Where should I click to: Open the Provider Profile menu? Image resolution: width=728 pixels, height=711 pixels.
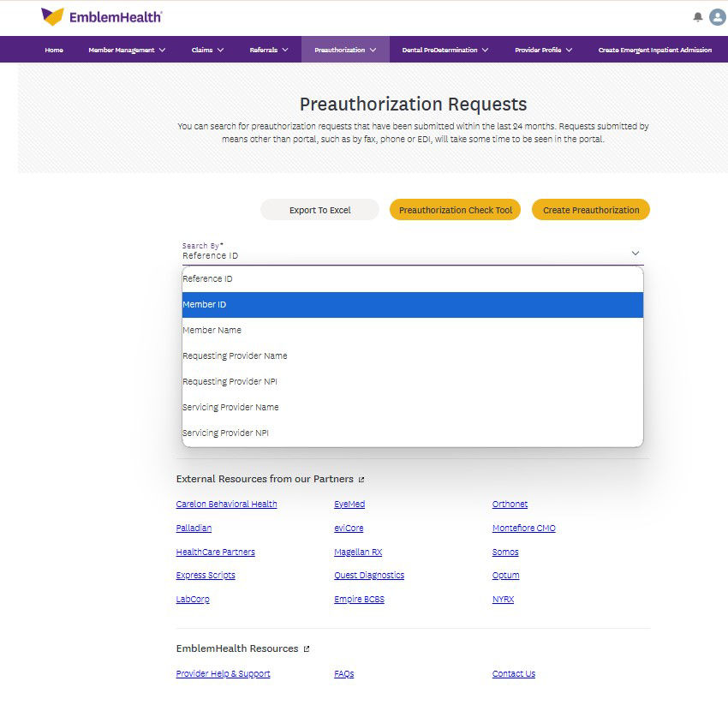coord(543,50)
